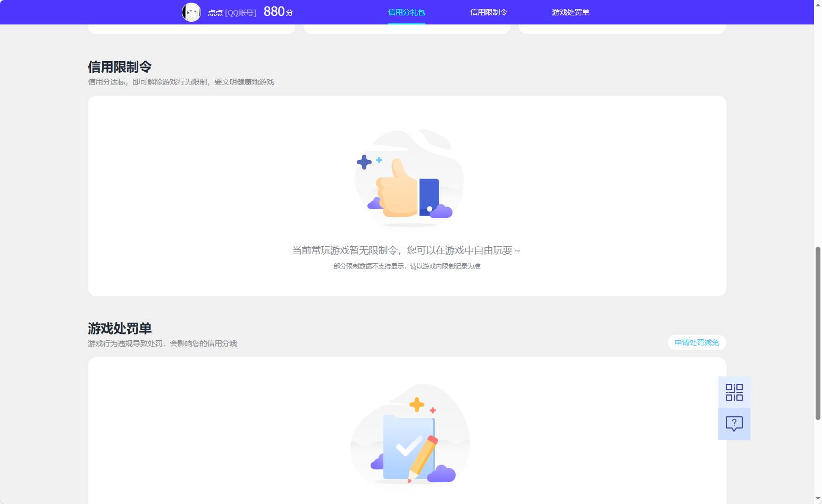Switch to the 信用限制令 tab
This screenshot has width=822, height=504.
489,12
